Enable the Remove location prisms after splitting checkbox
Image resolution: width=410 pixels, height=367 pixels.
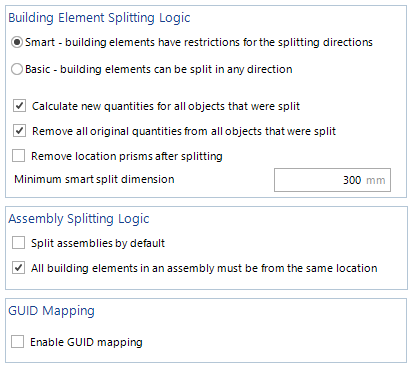click(18, 156)
